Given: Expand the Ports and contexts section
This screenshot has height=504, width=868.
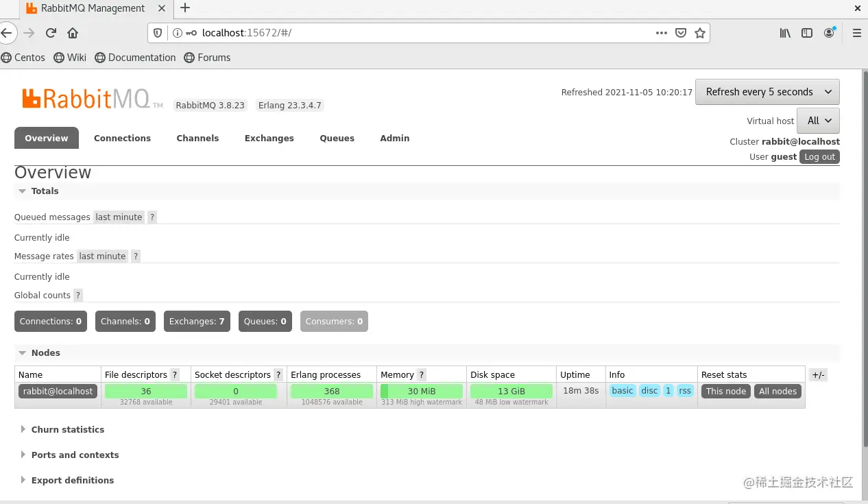Looking at the screenshot, I should (x=69, y=455).
